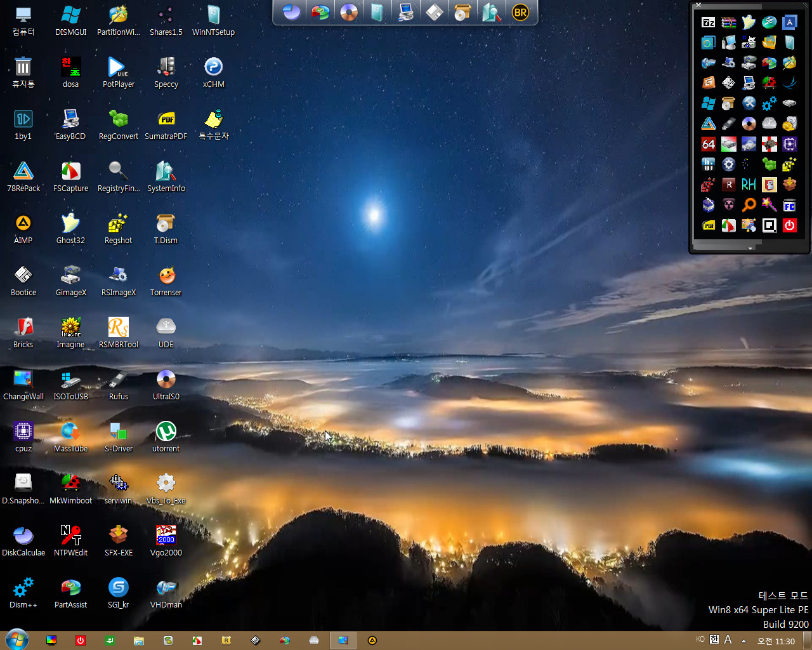Expand the launcher panel bottom arrow

click(750, 248)
